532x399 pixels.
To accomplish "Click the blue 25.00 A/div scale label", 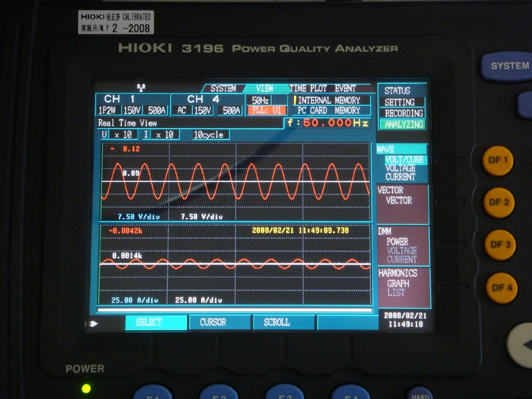I will [x=135, y=300].
